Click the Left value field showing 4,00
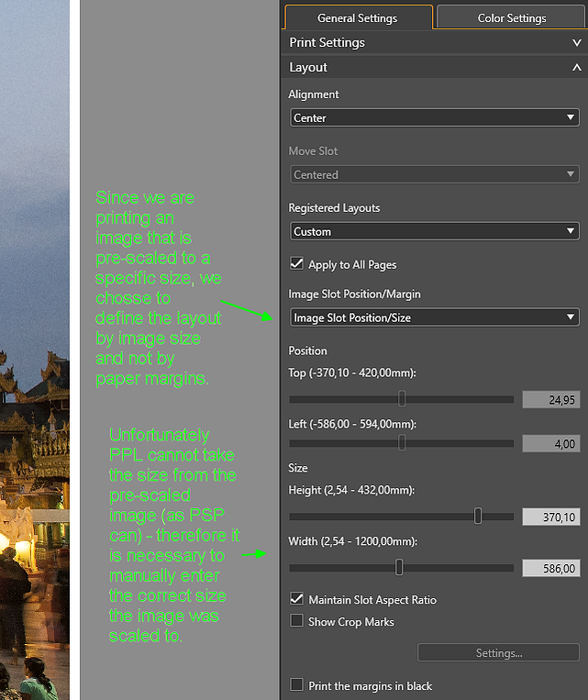588x700 pixels. click(551, 444)
